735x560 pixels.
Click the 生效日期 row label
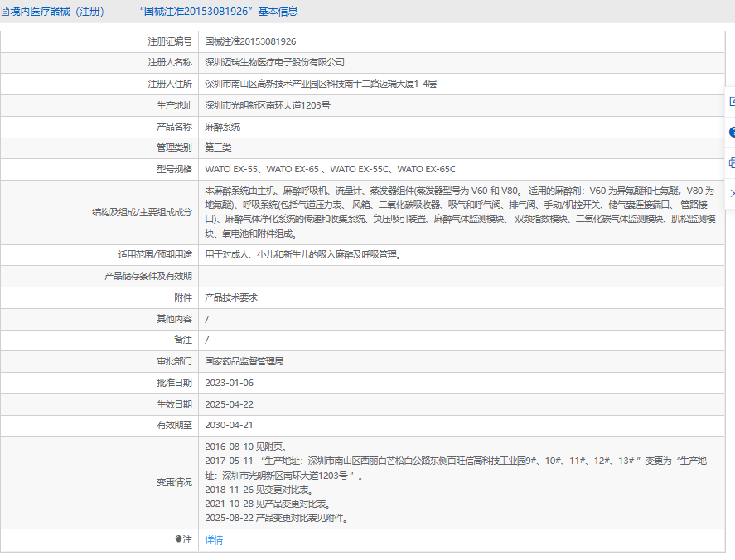pyautogui.click(x=174, y=404)
